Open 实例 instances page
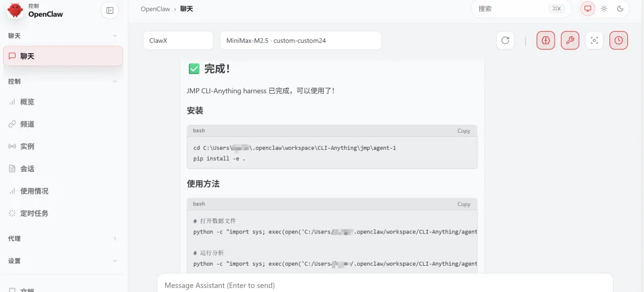This screenshot has width=644, height=292. point(63,146)
